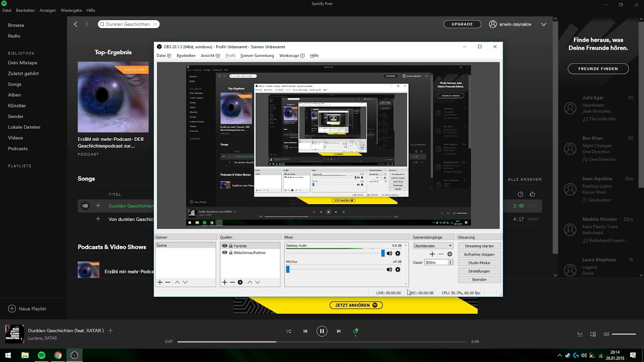Viewport: 644px width, 362px height.
Task: Open the erwin-zeynalov account menu arrow
Action: pos(543,24)
